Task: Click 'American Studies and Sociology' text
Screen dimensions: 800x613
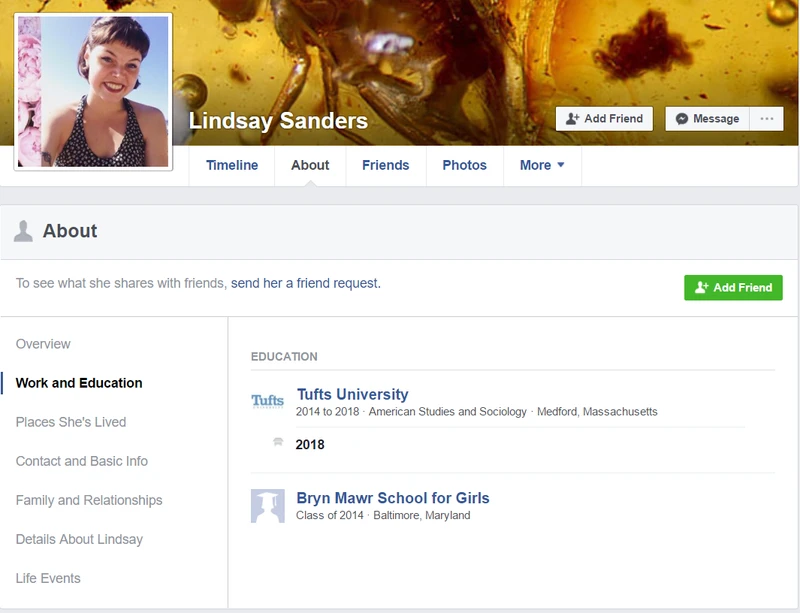Action: click(447, 412)
